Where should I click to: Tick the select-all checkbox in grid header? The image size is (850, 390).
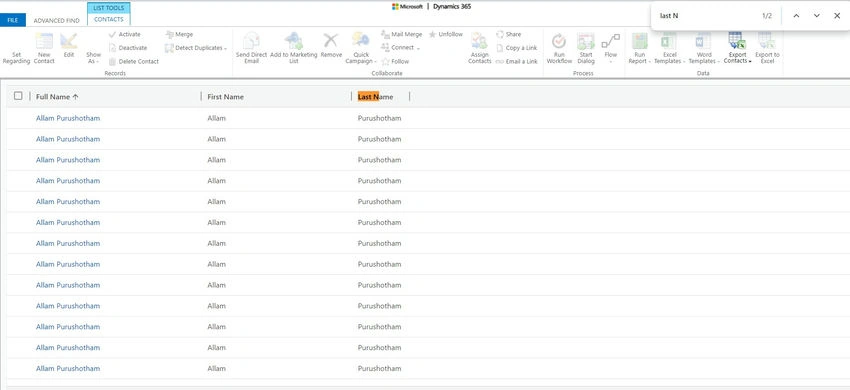(x=18, y=96)
